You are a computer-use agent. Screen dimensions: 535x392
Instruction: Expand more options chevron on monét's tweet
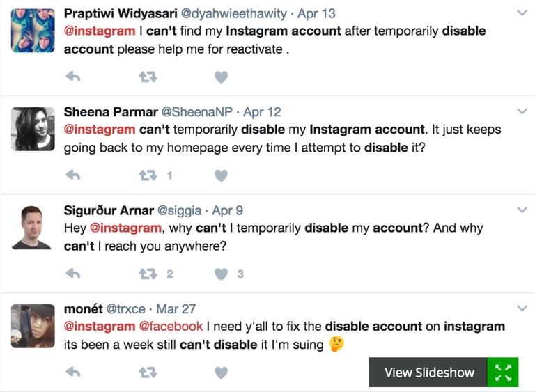pos(522,308)
